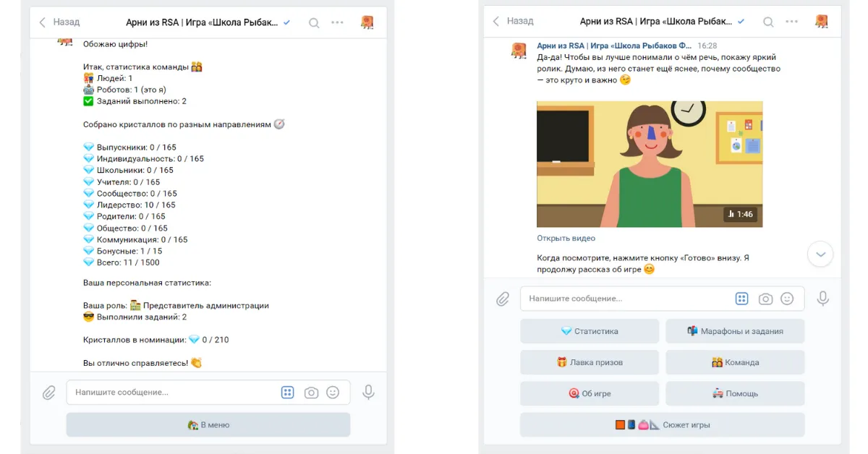Toggle bot keyboard icon in right chat input
This screenshot has height=454, width=868.
point(741,299)
